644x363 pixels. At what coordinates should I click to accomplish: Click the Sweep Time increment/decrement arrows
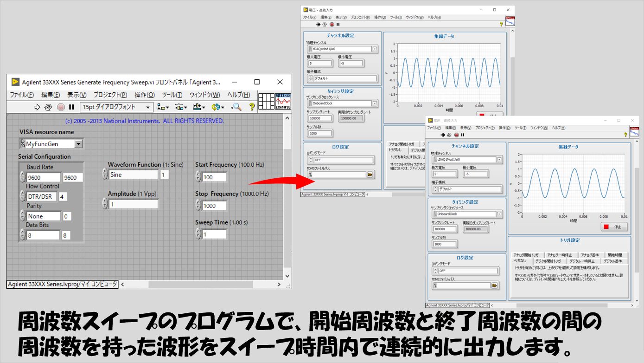pos(198,234)
